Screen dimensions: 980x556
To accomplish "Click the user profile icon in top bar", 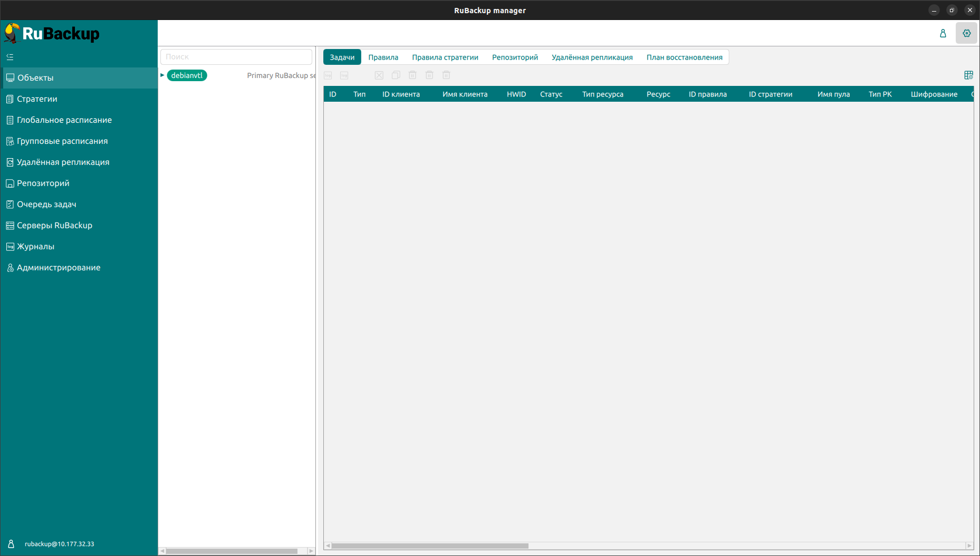I will pyautogui.click(x=943, y=33).
